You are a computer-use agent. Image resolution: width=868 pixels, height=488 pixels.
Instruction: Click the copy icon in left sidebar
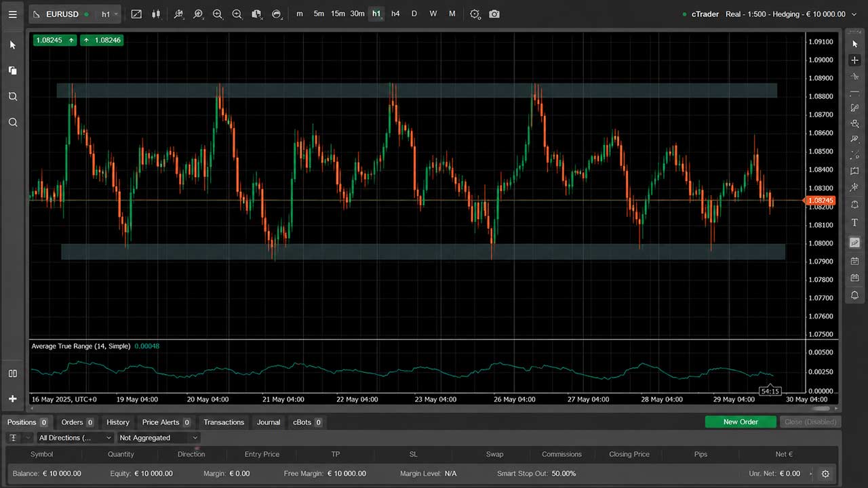[x=12, y=70]
